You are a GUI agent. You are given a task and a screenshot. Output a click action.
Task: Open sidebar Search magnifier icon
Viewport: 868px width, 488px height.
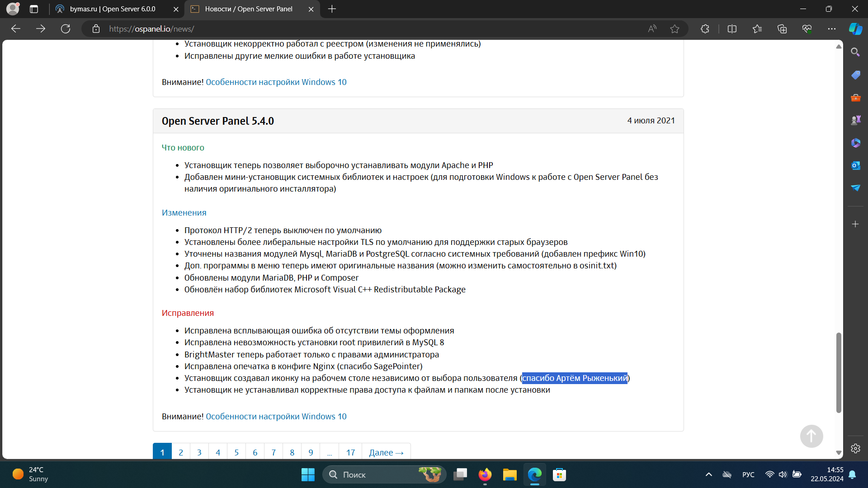point(855,52)
